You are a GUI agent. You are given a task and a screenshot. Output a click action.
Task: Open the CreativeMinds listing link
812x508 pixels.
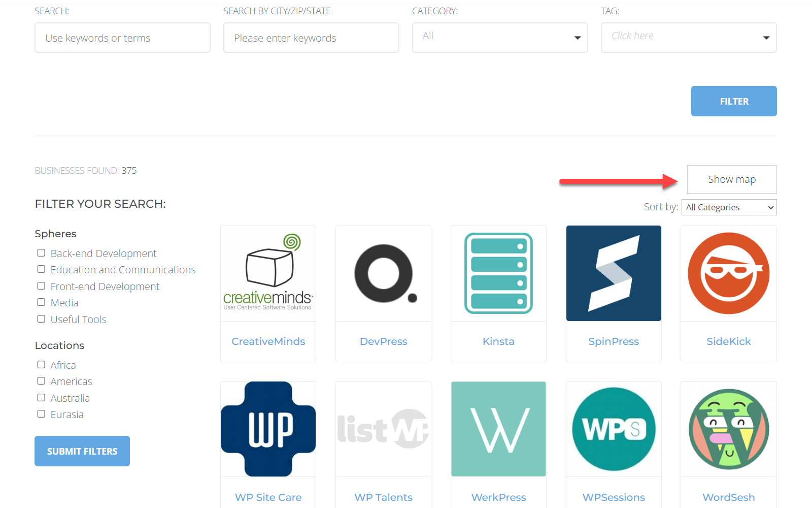point(268,341)
